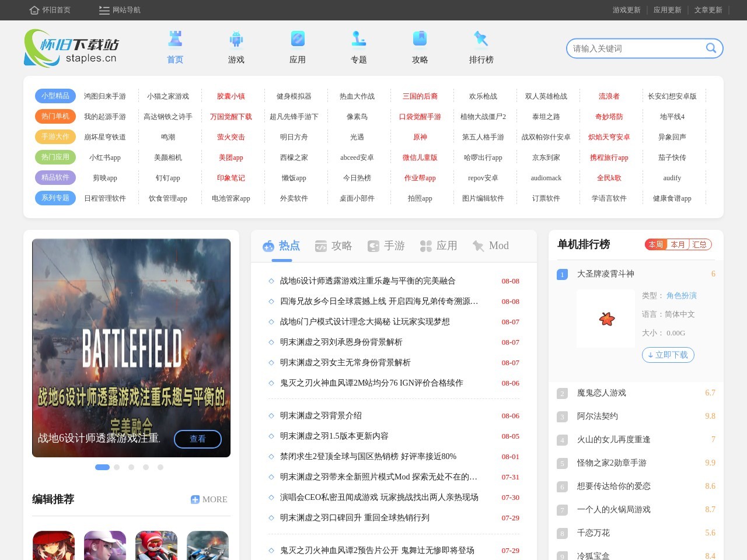Screen dimensions: 747x560
Task: Click the 文章更新 article updates link
Action: click(707, 10)
